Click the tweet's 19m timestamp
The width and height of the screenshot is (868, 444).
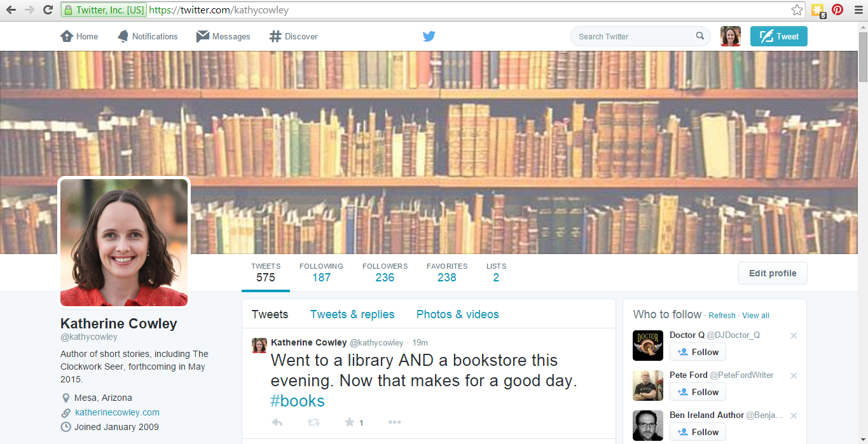coord(420,342)
